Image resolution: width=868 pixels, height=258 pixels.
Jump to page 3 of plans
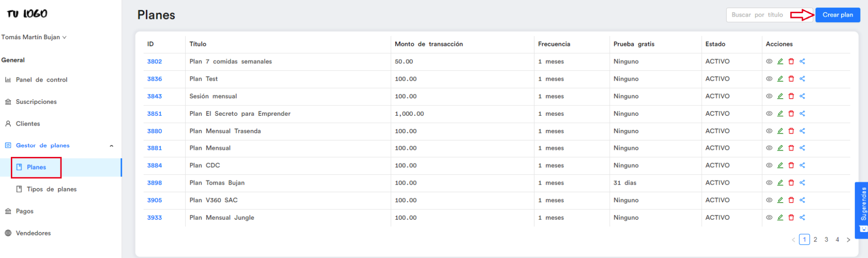tap(826, 240)
